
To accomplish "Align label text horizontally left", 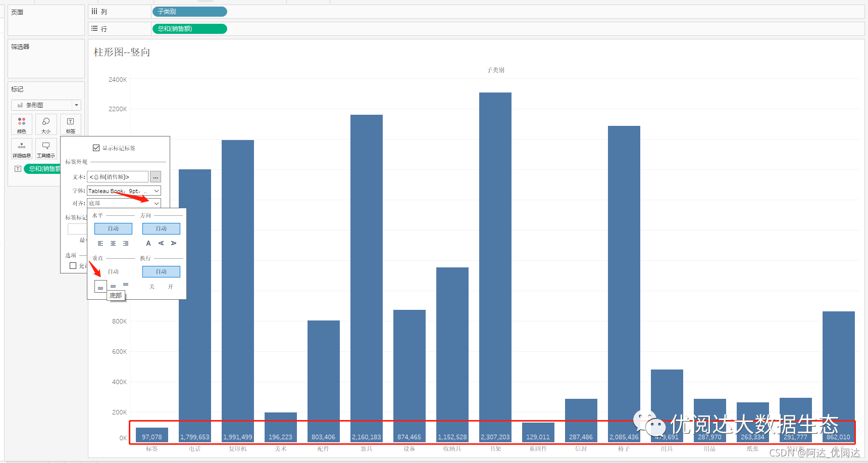I will [100, 243].
